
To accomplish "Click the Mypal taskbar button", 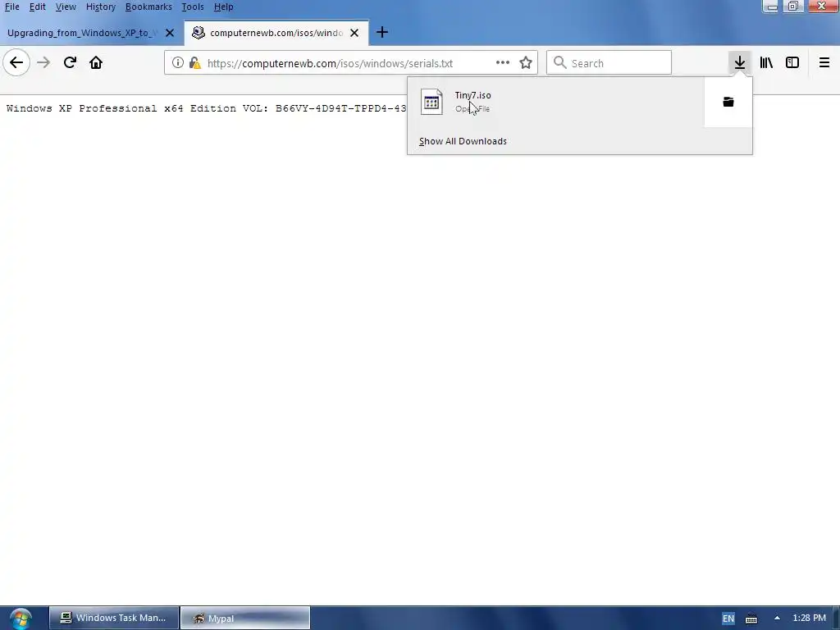I will pyautogui.click(x=244, y=618).
